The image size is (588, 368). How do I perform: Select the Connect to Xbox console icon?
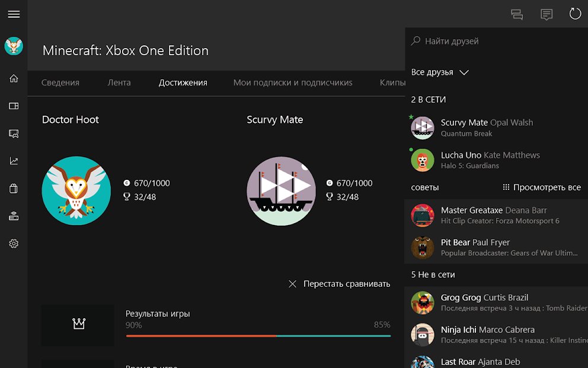[14, 215]
